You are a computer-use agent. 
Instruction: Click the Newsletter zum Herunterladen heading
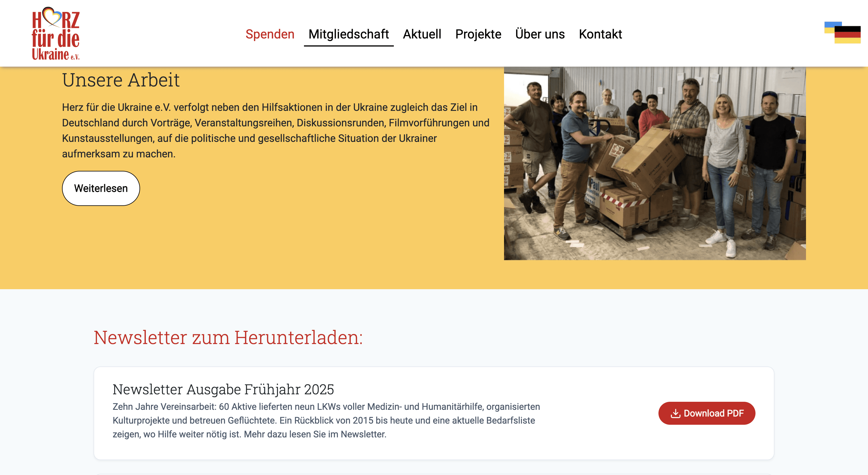tap(228, 337)
